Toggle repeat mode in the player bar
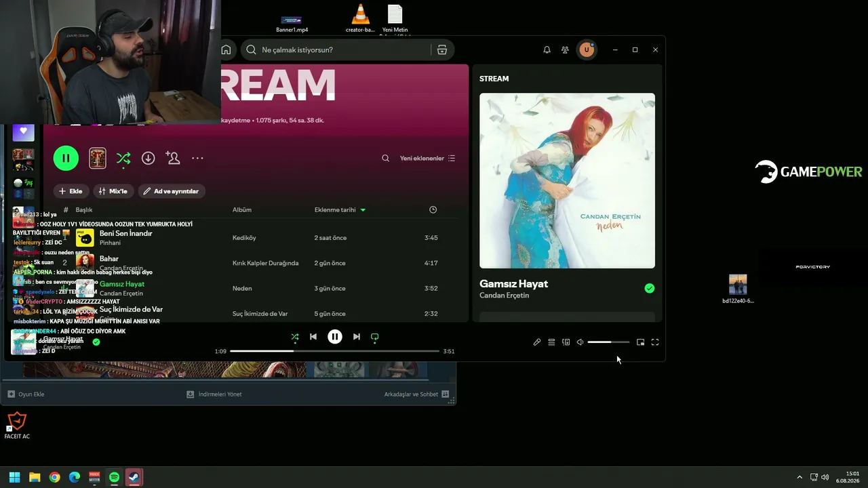 coord(374,337)
